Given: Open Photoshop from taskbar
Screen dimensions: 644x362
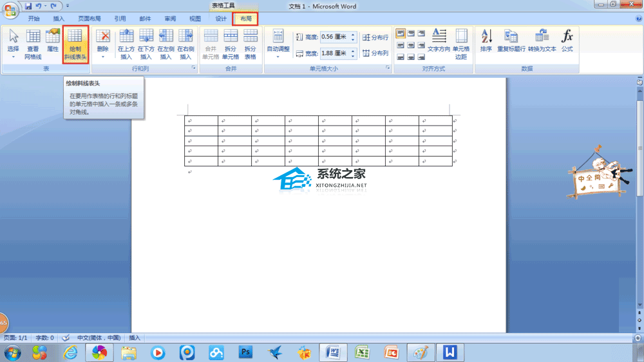Looking at the screenshot, I should coord(245,352).
